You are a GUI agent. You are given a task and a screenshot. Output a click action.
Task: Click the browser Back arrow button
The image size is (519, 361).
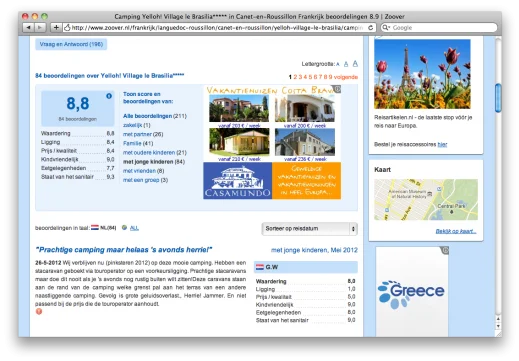(x=28, y=28)
